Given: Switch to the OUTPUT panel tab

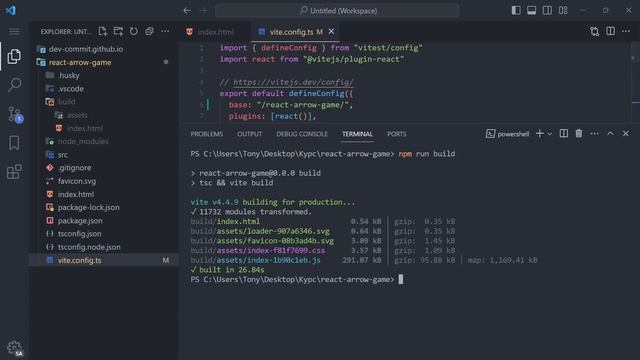Looking at the screenshot, I should (249, 134).
